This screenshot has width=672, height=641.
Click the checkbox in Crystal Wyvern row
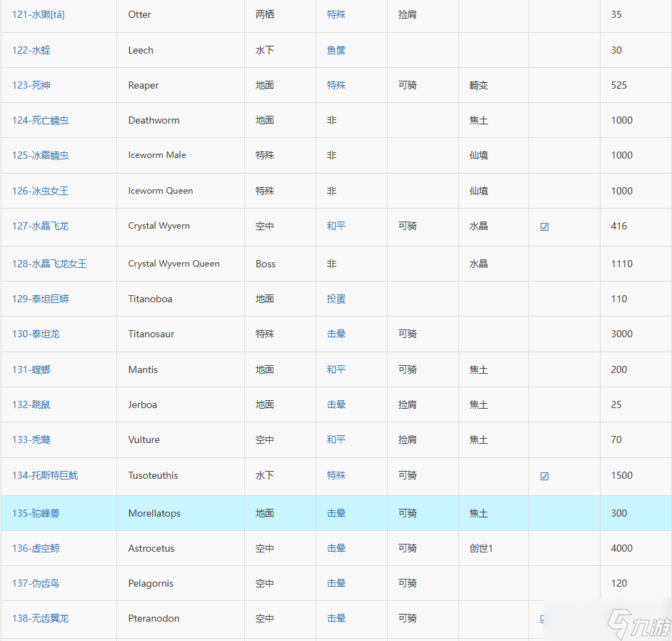[x=544, y=227]
